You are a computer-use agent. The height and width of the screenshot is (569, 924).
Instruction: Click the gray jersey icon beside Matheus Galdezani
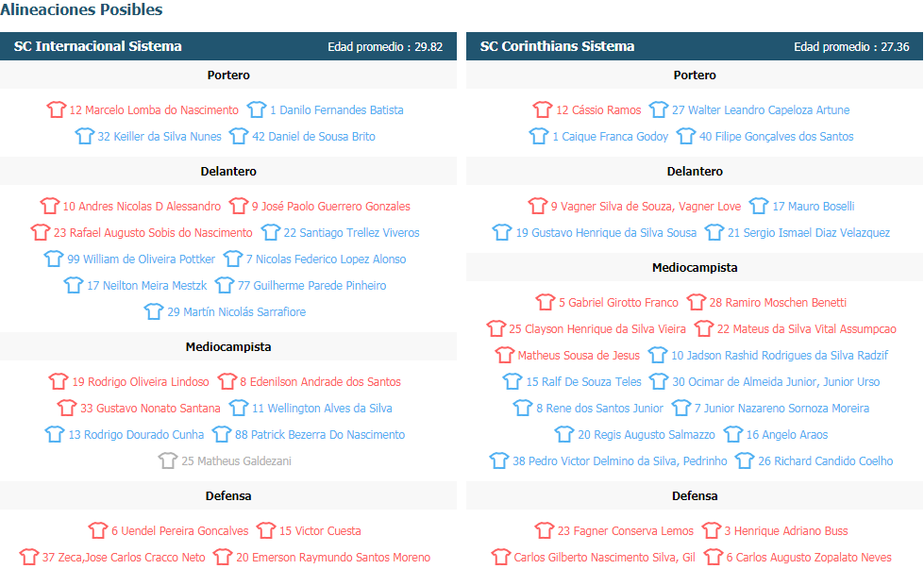tap(168, 460)
